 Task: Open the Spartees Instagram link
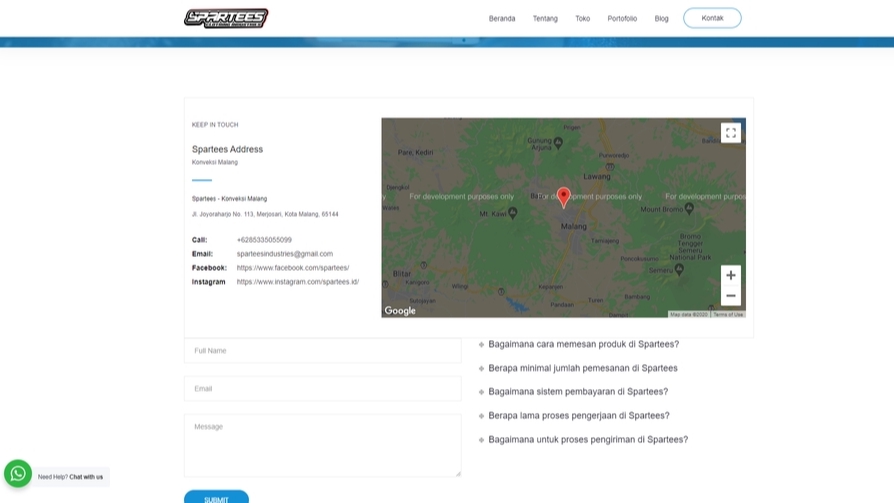(x=298, y=282)
